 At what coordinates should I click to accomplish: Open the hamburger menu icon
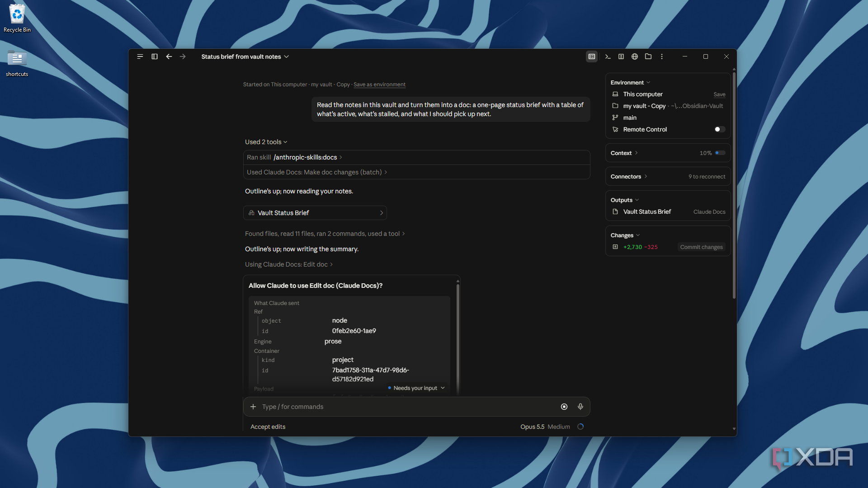coord(140,56)
